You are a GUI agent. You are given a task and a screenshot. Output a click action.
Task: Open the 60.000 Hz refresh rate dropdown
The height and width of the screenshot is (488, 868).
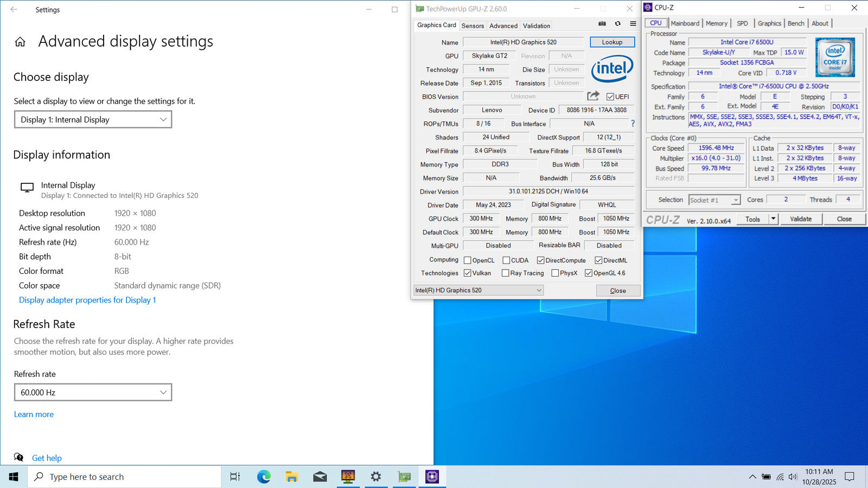pos(93,393)
